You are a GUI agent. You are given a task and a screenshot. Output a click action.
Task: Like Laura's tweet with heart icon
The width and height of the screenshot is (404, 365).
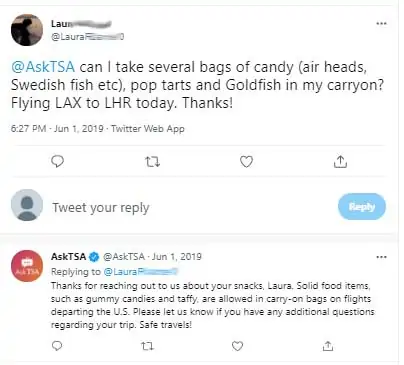[x=246, y=162]
